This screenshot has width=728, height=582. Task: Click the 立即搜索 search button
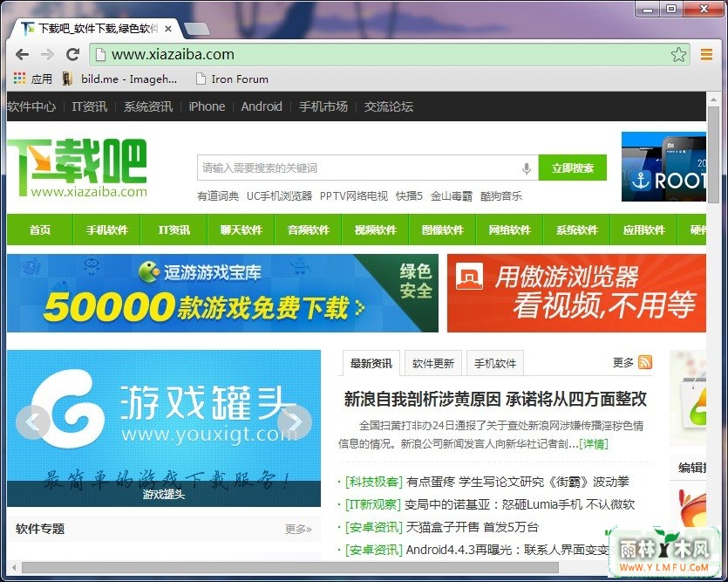(x=573, y=168)
